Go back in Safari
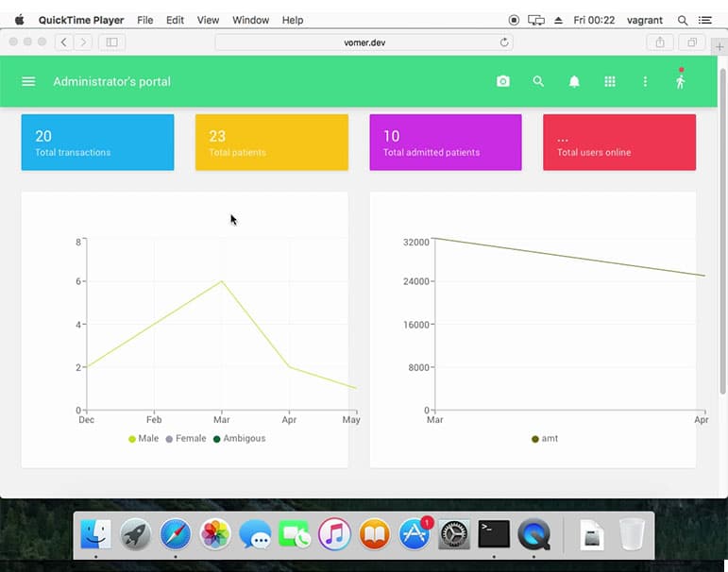This screenshot has width=728, height=572. 63,42
